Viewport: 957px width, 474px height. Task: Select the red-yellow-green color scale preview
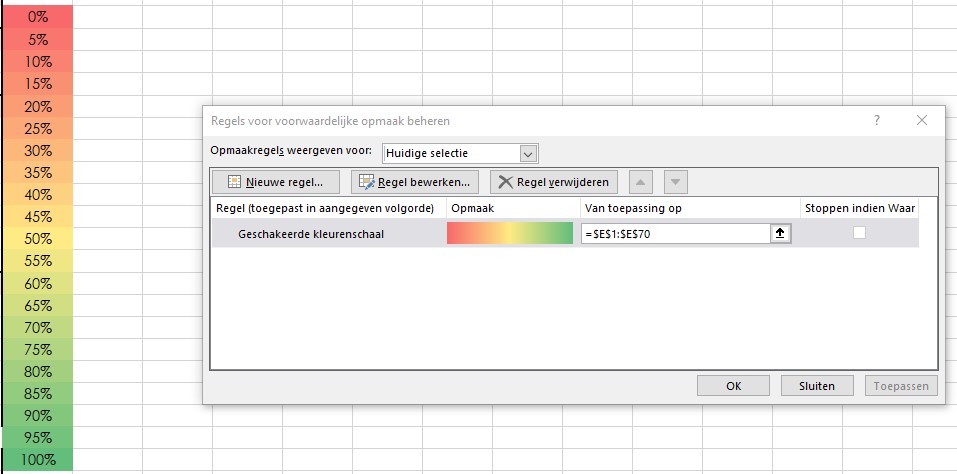(509, 233)
